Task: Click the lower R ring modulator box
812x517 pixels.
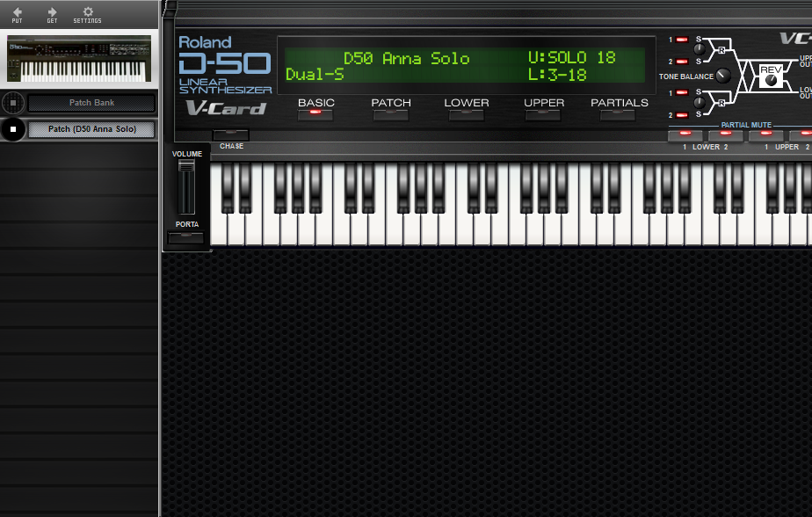Action: [721, 103]
